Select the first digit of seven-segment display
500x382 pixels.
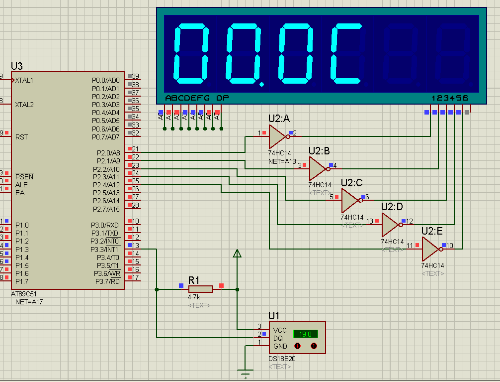191,53
